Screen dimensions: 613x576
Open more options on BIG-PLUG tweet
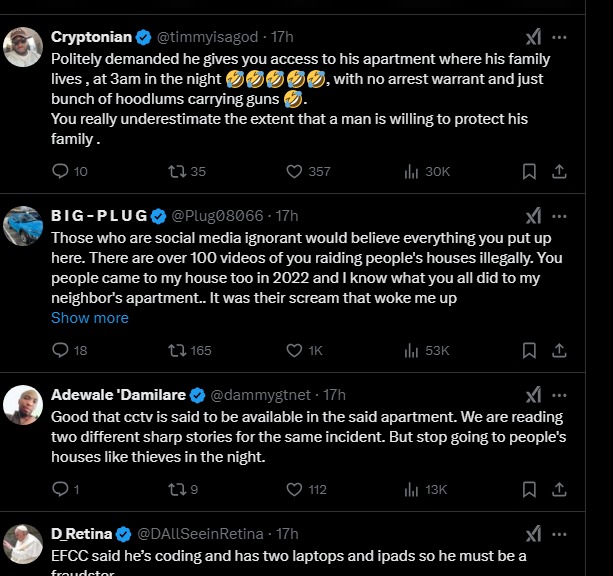pyautogui.click(x=560, y=215)
